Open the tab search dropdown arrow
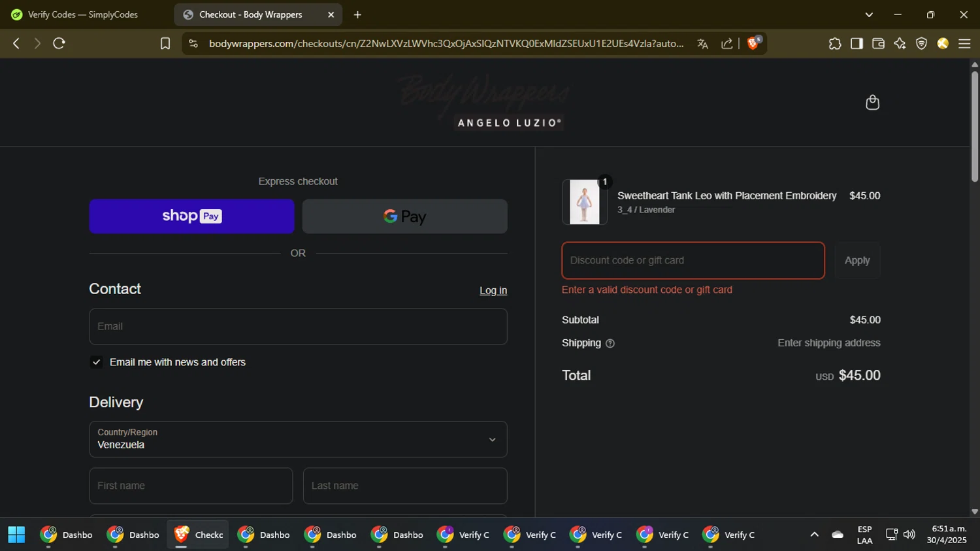The height and width of the screenshot is (551, 980). pos(869,14)
